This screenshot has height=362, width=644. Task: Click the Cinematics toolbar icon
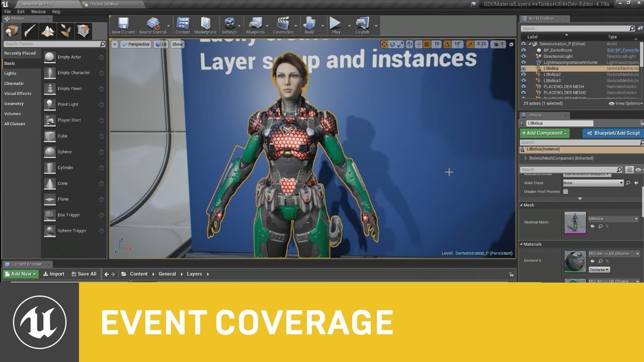[x=283, y=25]
